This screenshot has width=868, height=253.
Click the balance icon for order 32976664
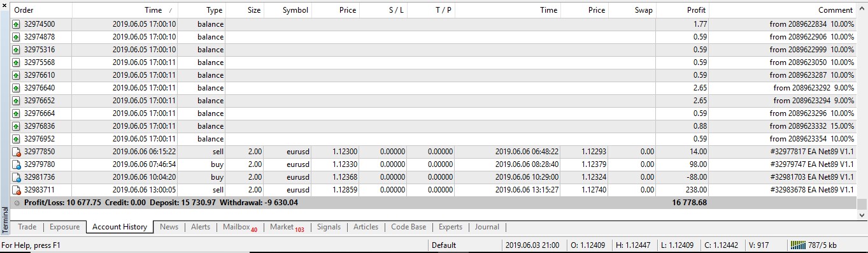[x=17, y=113]
